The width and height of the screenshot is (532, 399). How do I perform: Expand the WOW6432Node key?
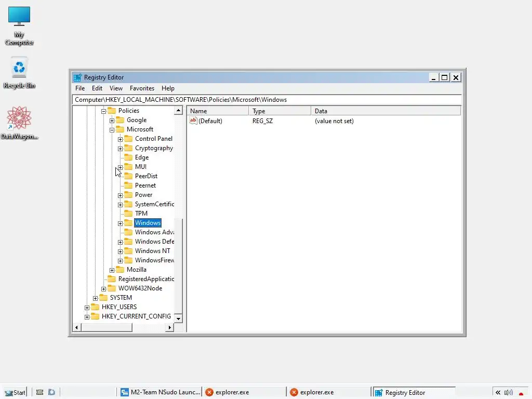tap(104, 289)
